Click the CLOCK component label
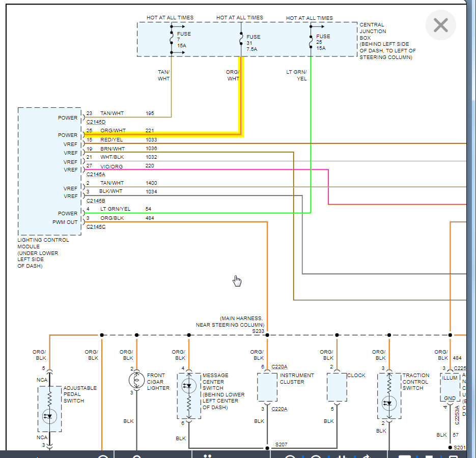Image resolution: width=476 pixels, height=458 pixels. [356, 376]
